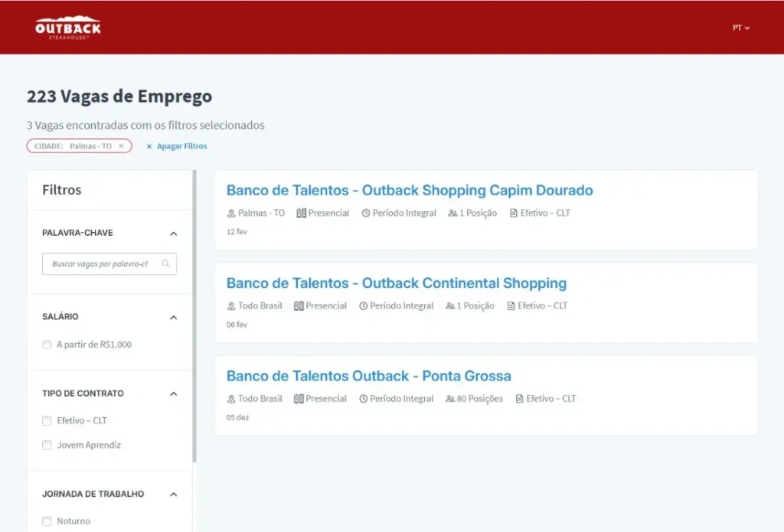Open Banco de Talentos - Outback Shopping Capim Dourado
The width and height of the screenshot is (784, 532).
tap(410, 191)
